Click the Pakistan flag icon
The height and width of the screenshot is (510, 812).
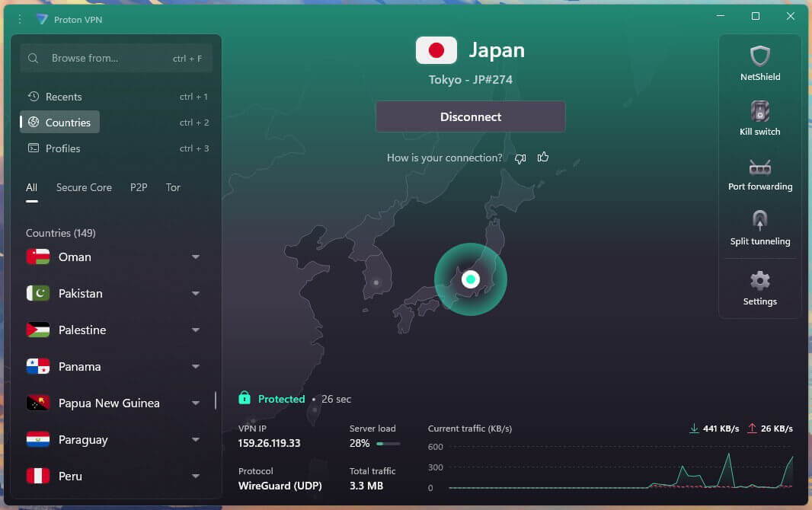pos(38,293)
